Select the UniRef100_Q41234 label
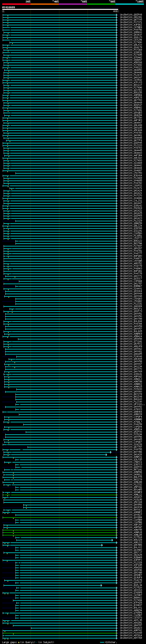146x644 pixels. [131, 366]
